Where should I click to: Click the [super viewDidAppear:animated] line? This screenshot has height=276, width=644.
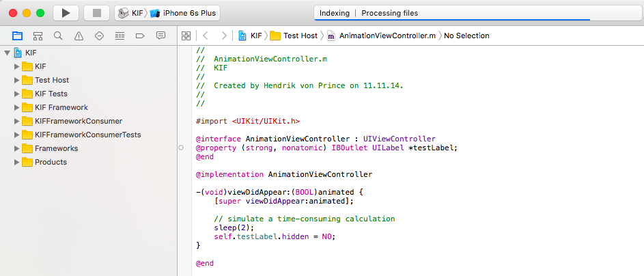tap(284, 202)
